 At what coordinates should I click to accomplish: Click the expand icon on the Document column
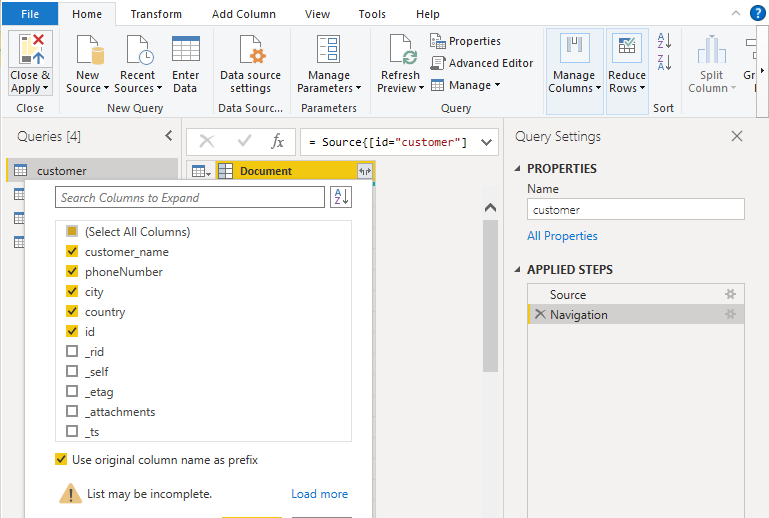(364, 171)
